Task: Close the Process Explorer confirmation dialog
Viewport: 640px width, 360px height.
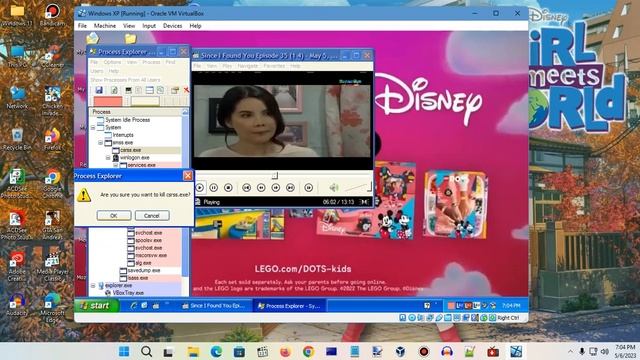Action: [x=188, y=176]
